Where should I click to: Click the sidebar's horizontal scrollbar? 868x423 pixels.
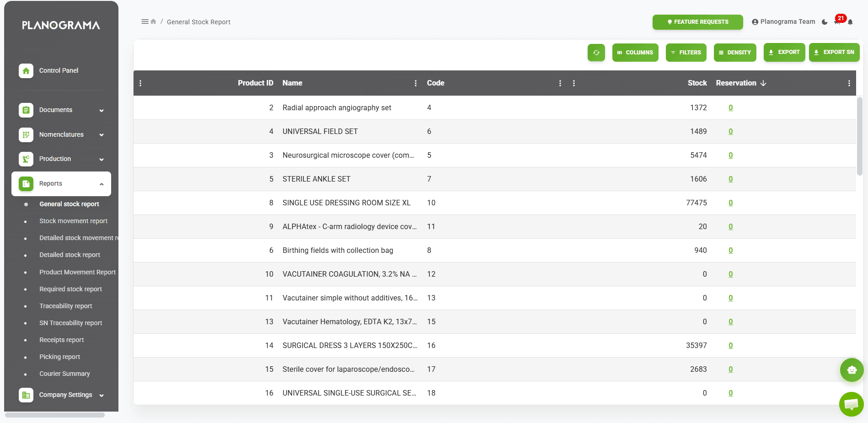click(55, 415)
